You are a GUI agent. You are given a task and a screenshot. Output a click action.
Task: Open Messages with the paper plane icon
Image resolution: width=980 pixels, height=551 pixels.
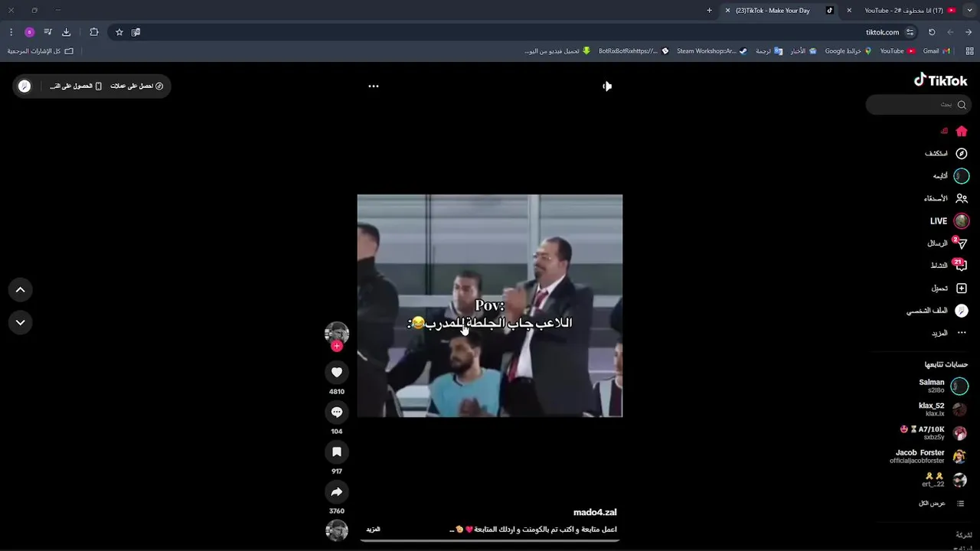[962, 243]
